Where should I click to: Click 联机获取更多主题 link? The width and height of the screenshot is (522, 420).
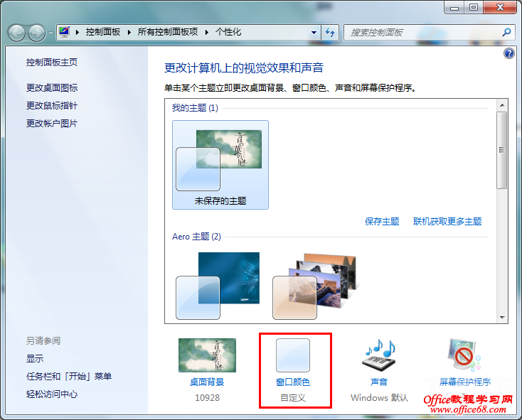(447, 222)
